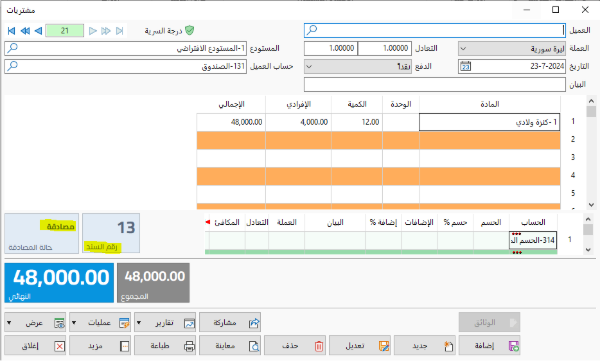
Task: Click the warehouse field search magnifier
Action: (x=12, y=48)
